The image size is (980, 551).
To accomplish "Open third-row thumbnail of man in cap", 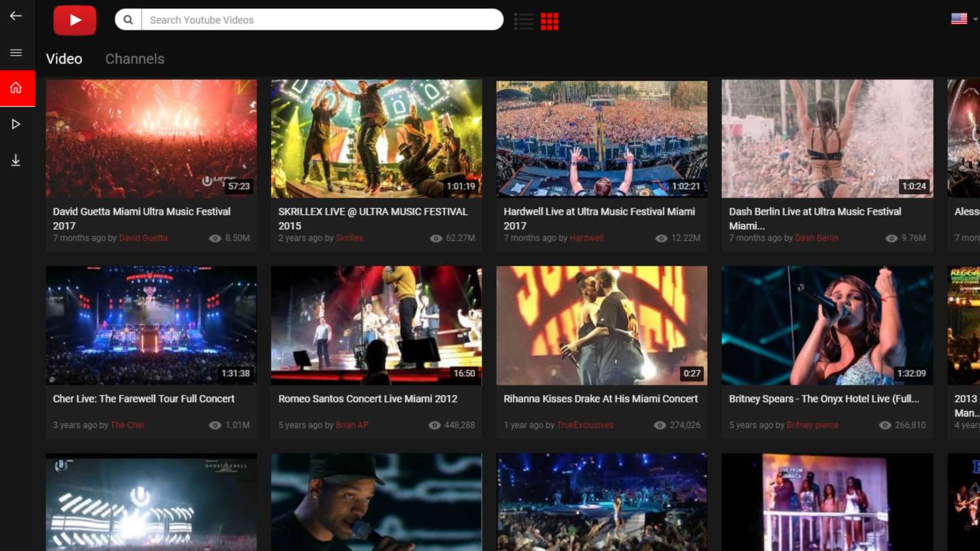I will coord(376,502).
